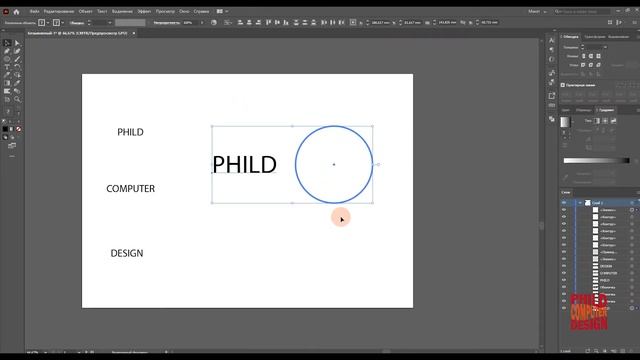Click the None (red slash) color icon
This screenshot has width=640, height=360.
(x=18, y=129)
